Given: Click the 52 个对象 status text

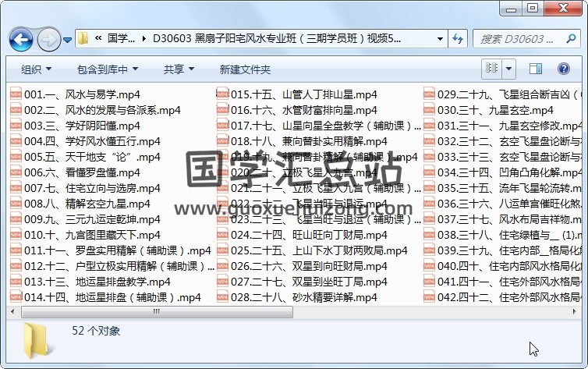Looking at the screenshot, I should click(x=96, y=331).
